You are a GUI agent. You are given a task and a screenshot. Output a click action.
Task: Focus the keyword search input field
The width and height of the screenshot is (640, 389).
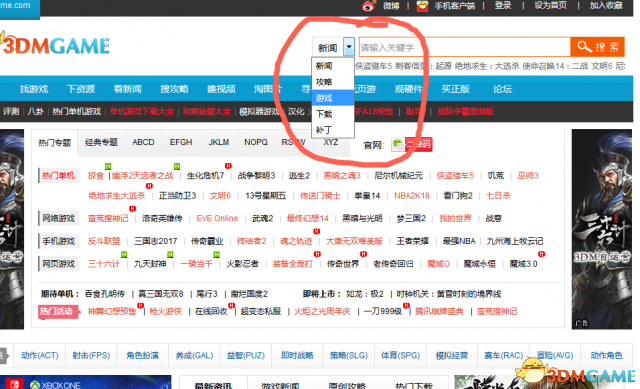pyautogui.click(x=464, y=47)
